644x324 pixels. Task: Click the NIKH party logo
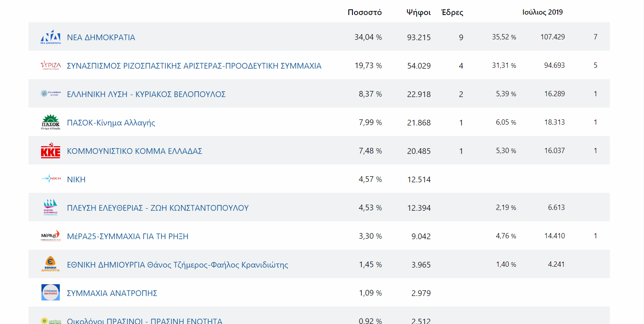coord(50,179)
